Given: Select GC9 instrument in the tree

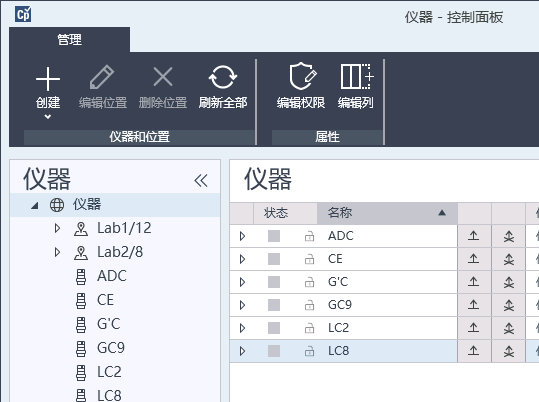Looking at the screenshot, I should [111, 348].
